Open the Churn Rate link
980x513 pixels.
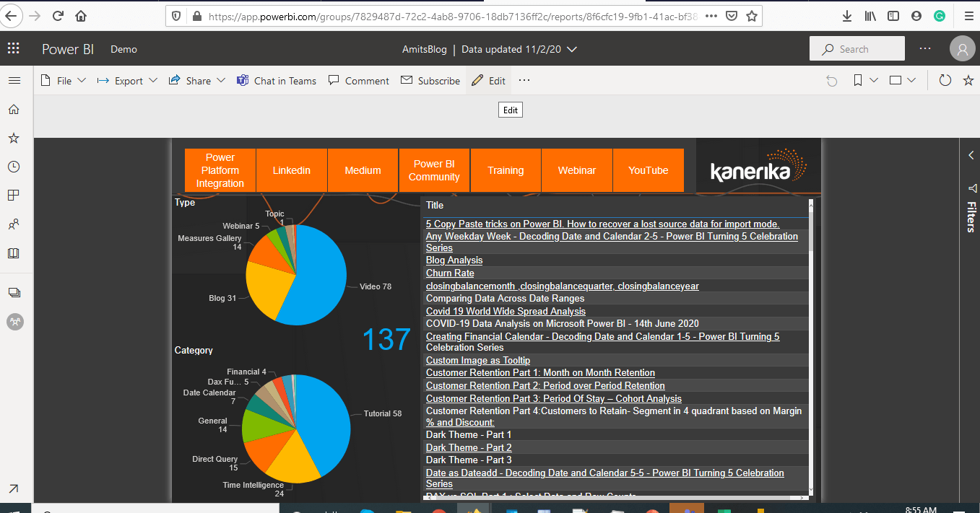tap(450, 273)
